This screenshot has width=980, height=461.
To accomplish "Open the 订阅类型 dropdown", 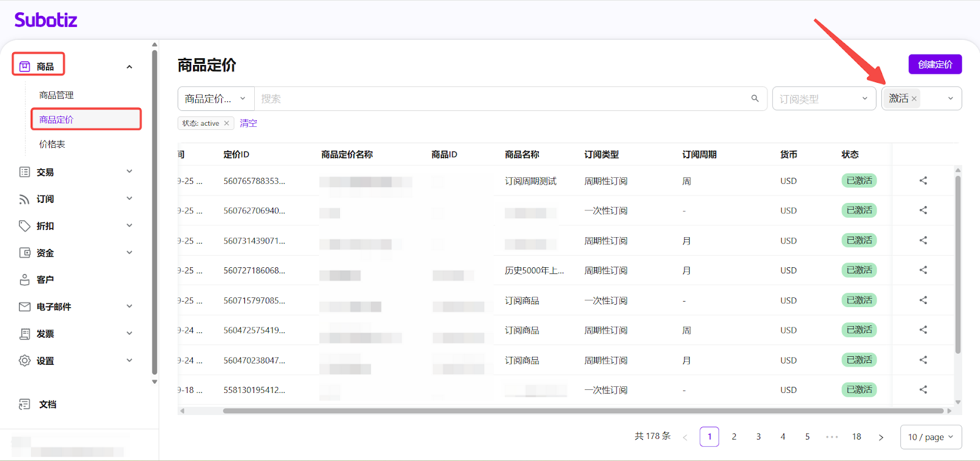I will pos(823,99).
